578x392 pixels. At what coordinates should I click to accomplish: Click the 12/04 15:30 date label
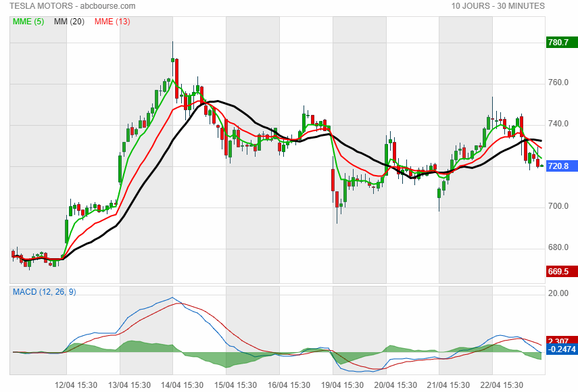(x=76, y=385)
